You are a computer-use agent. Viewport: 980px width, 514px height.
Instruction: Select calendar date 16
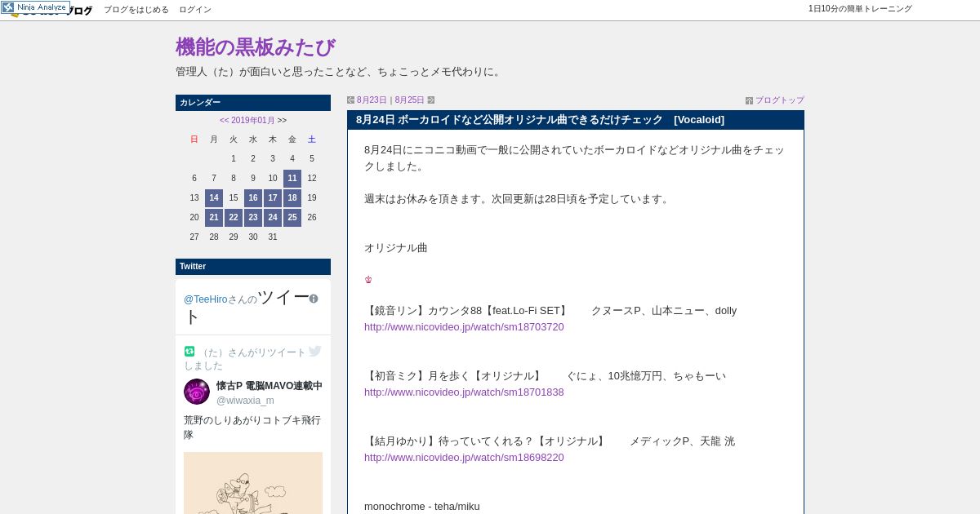[x=253, y=198]
